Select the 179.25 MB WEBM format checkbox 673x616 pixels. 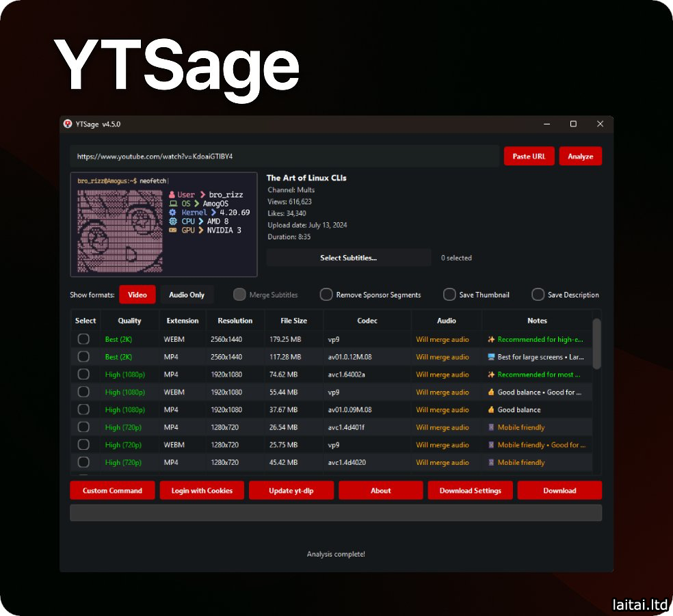(x=83, y=339)
